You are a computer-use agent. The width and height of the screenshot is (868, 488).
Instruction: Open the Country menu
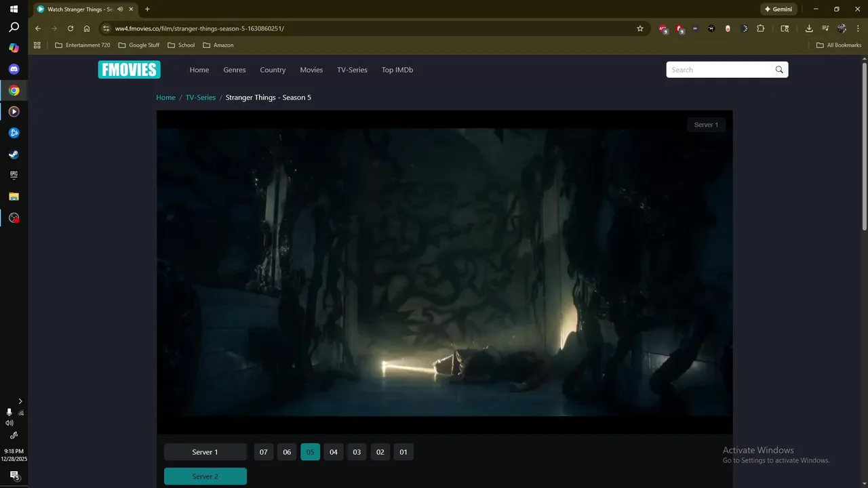[273, 70]
